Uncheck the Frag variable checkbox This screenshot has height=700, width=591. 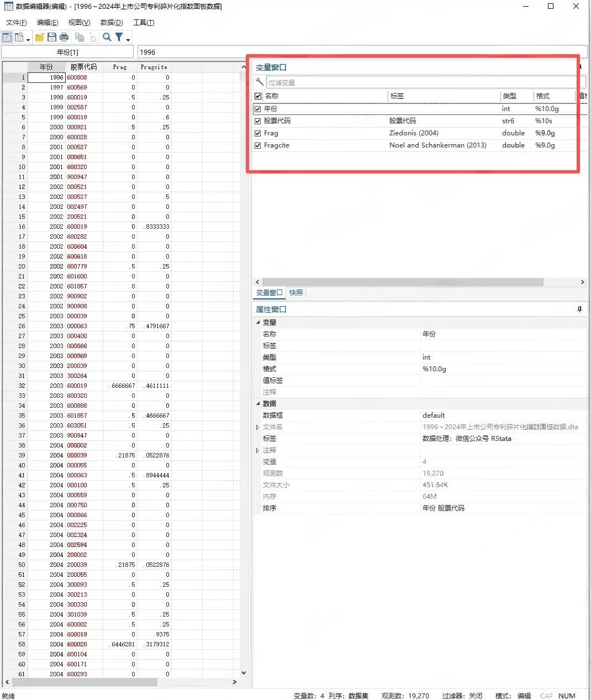pyautogui.click(x=258, y=133)
